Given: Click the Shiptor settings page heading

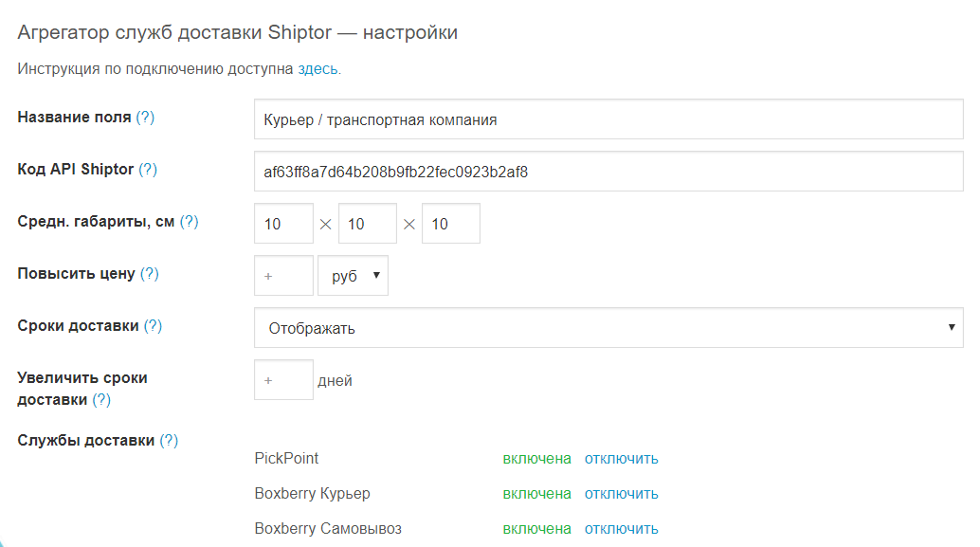Looking at the screenshot, I should coord(238,32).
